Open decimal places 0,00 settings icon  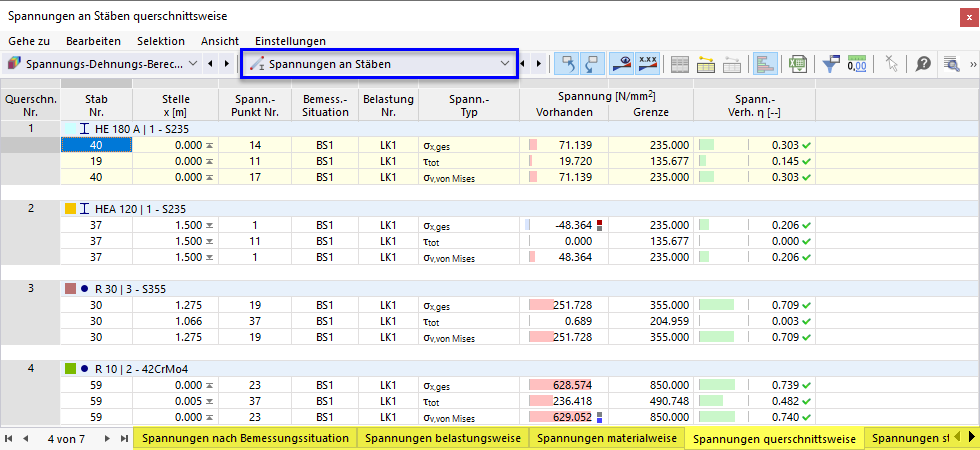(x=856, y=64)
